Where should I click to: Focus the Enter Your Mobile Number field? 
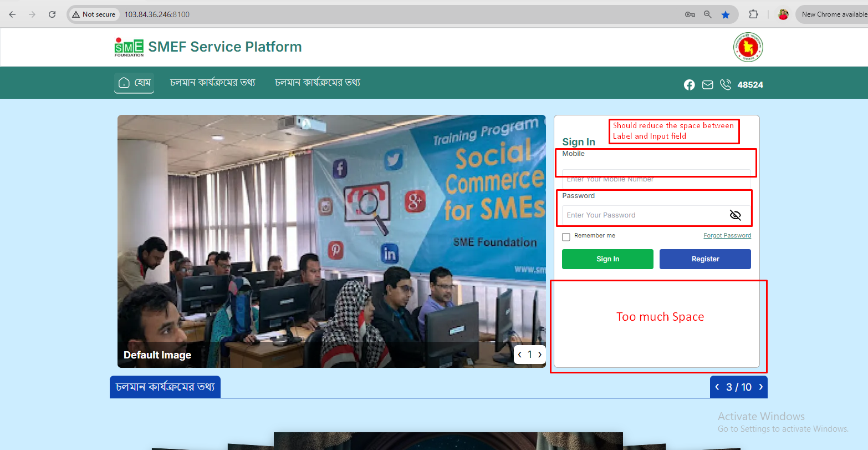point(656,179)
